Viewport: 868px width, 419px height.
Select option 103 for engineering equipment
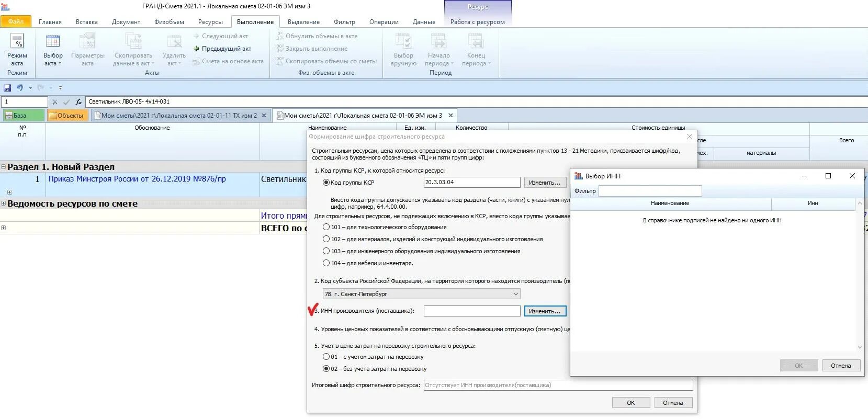(326, 251)
